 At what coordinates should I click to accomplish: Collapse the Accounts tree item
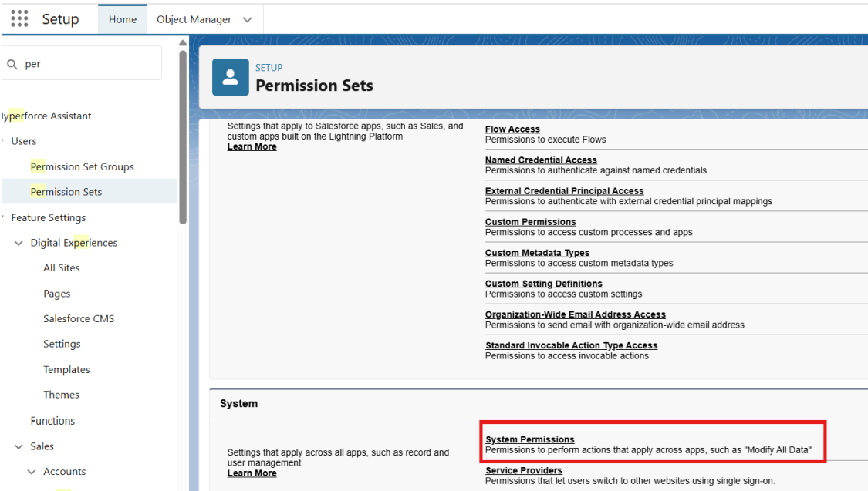[x=31, y=471]
